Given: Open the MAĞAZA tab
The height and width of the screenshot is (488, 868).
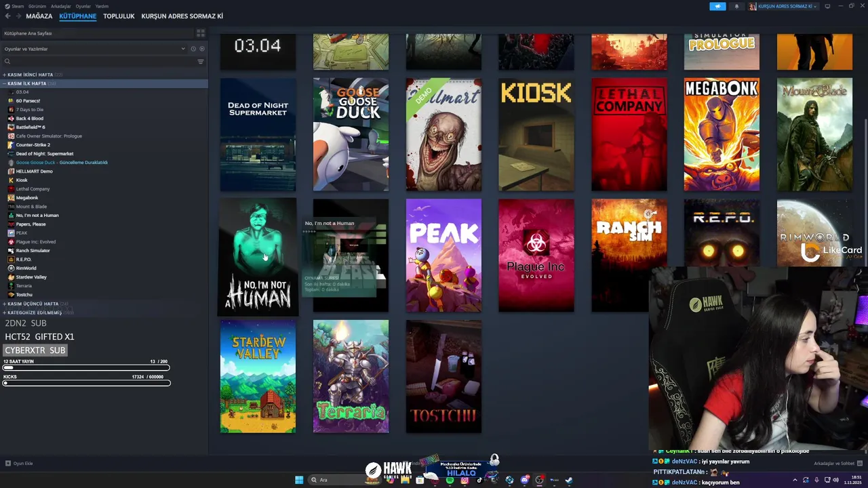Looking at the screenshot, I should pos(39,16).
